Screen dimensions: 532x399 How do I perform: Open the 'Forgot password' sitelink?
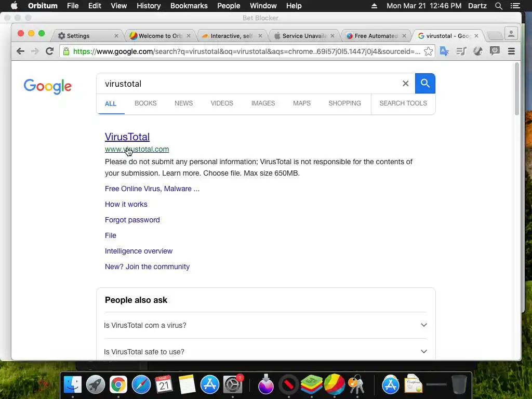(132, 220)
